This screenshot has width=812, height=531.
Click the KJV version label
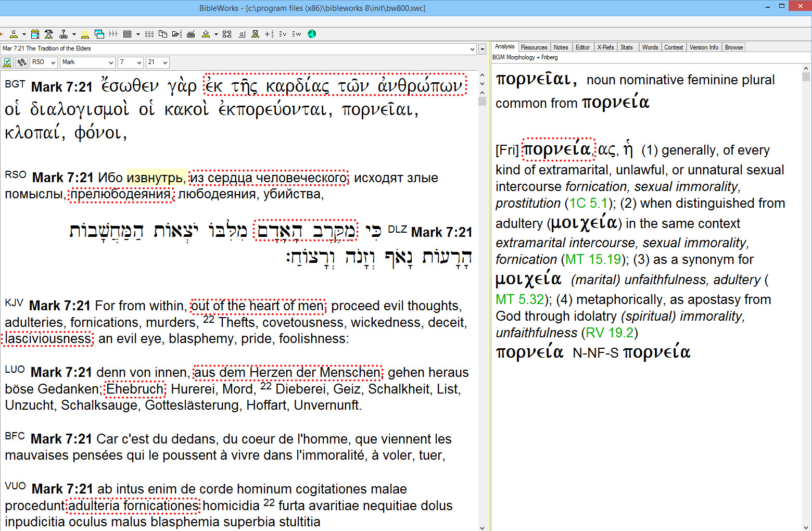tap(14, 302)
